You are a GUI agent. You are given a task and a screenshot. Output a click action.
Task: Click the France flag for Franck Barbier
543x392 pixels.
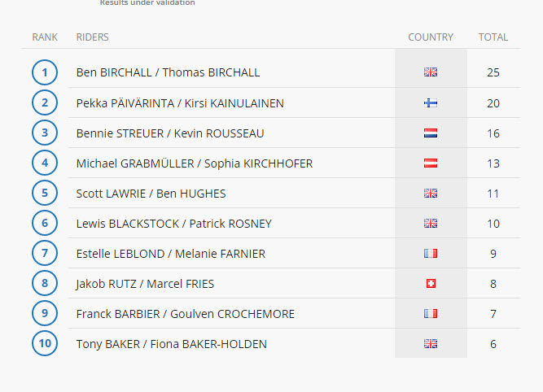click(431, 314)
